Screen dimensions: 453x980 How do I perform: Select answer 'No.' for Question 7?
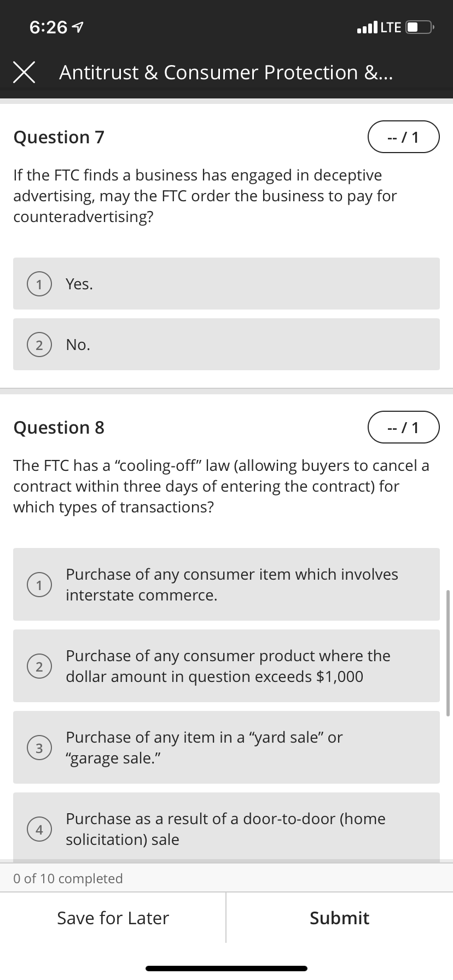[x=226, y=344]
